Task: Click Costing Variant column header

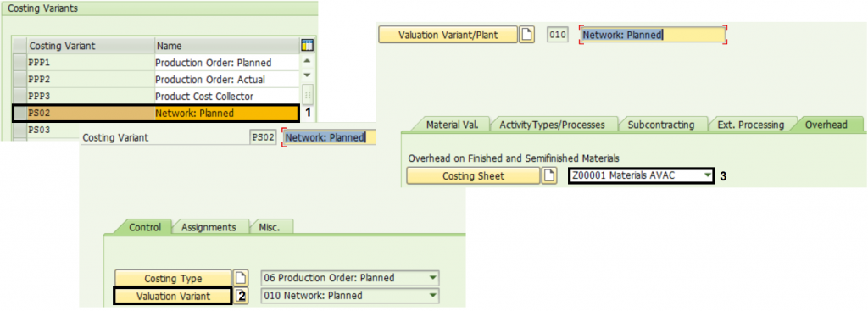Action: pyautogui.click(x=91, y=46)
